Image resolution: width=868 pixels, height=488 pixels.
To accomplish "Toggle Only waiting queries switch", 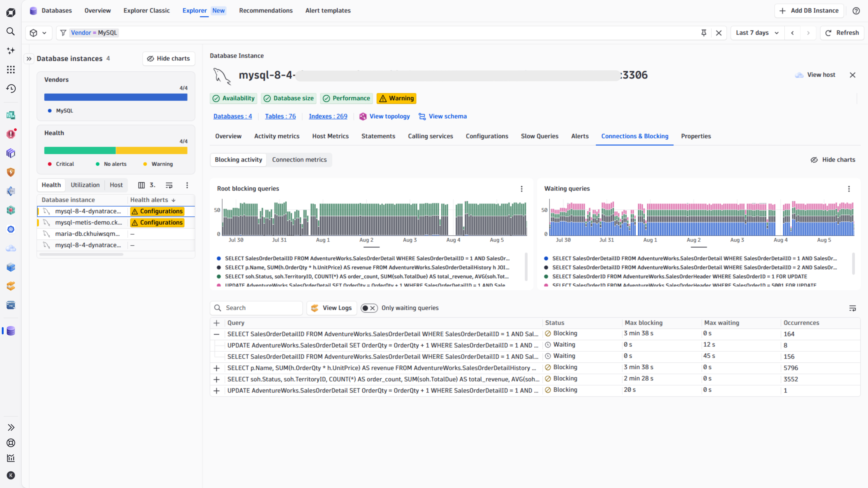I will [369, 308].
